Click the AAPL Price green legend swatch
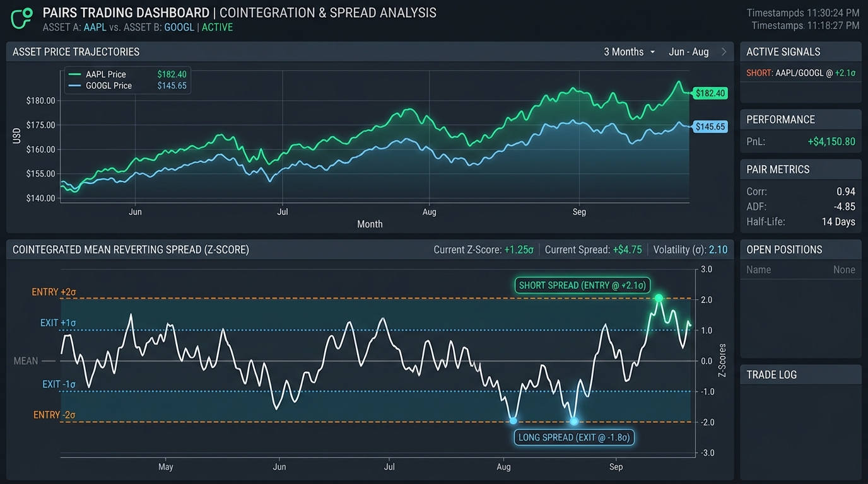 [x=74, y=74]
